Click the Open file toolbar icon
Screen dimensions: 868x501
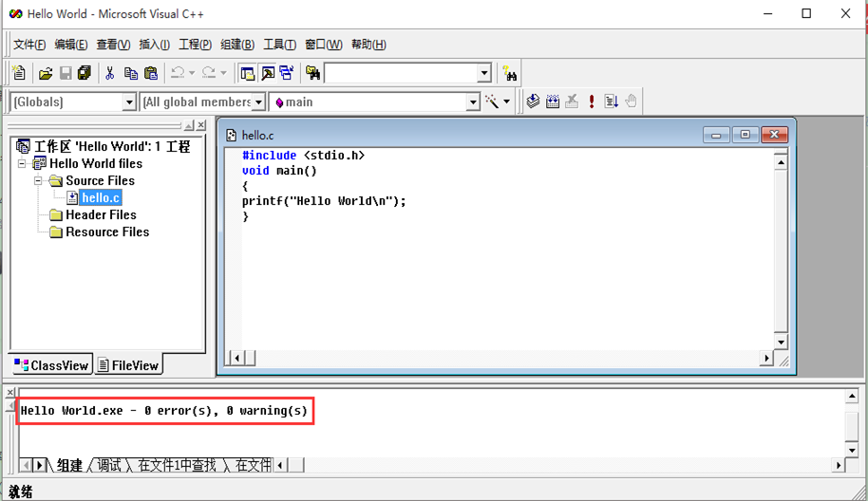point(46,73)
